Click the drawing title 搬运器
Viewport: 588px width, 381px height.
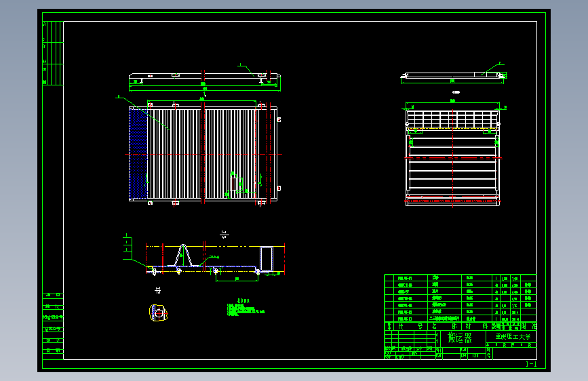click(460, 338)
